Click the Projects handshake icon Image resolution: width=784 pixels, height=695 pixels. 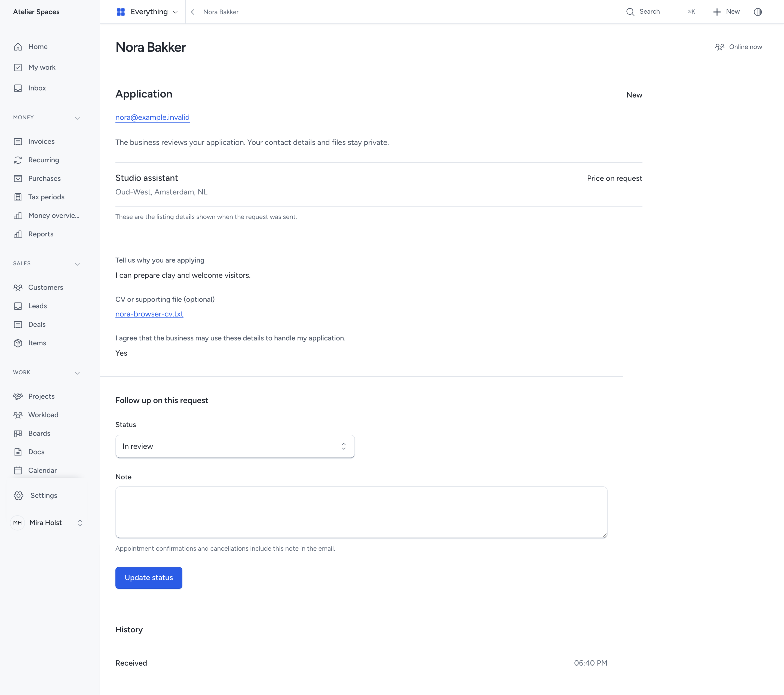click(18, 397)
